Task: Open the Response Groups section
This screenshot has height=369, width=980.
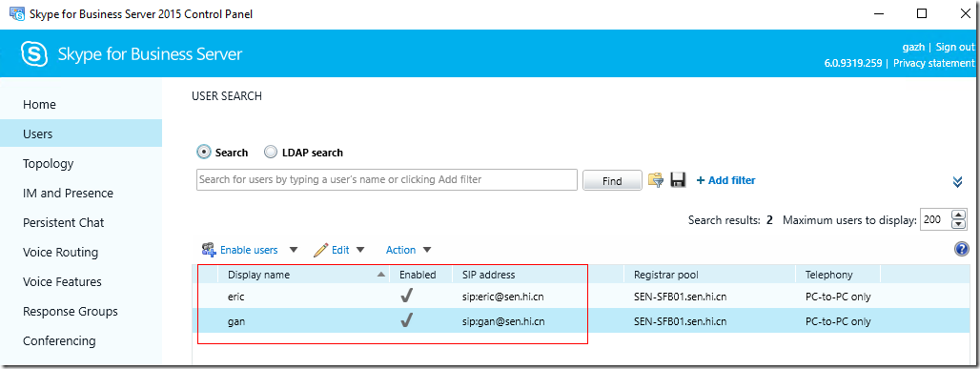Action: click(x=71, y=311)
